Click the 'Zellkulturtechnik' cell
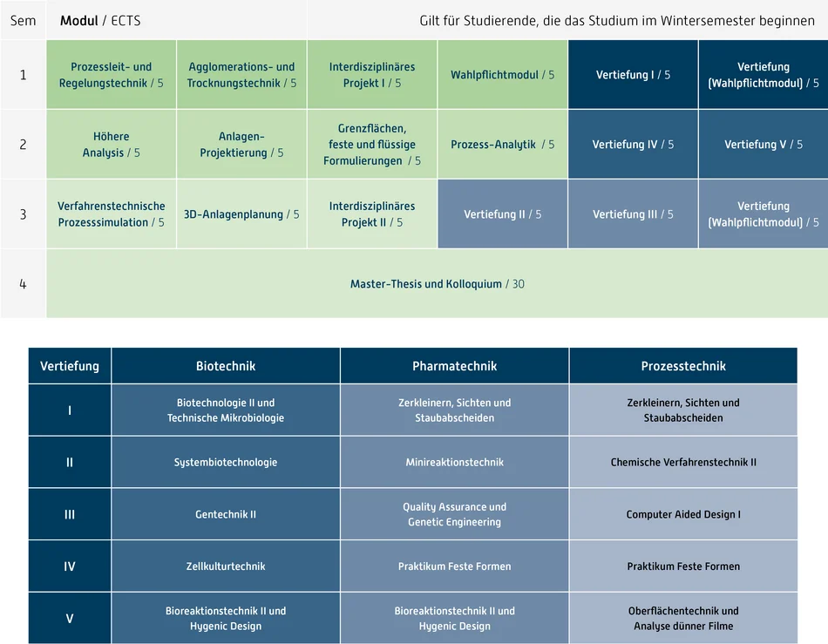The height and width of the screenshot is (644, 828). [x=226, y=566]
